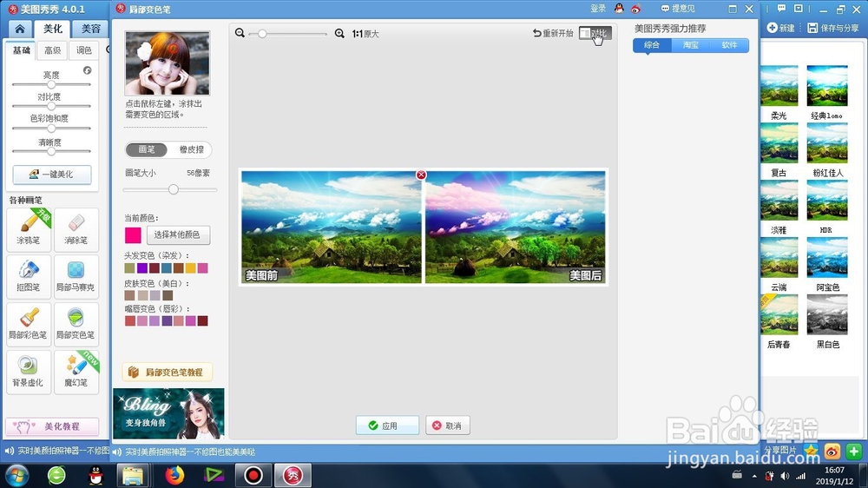
Task: Click the zoom in magnifier icon
Action: point(339,33)
